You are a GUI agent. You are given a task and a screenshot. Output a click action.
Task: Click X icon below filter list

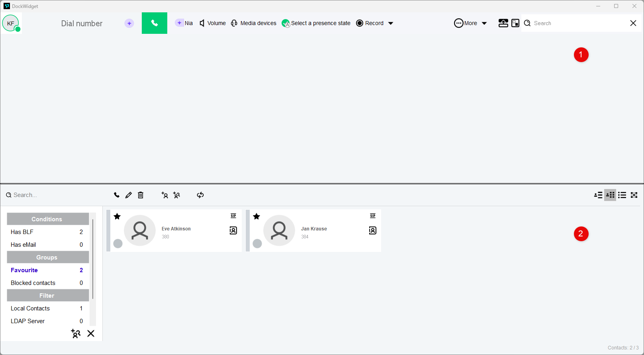[91, 334]
